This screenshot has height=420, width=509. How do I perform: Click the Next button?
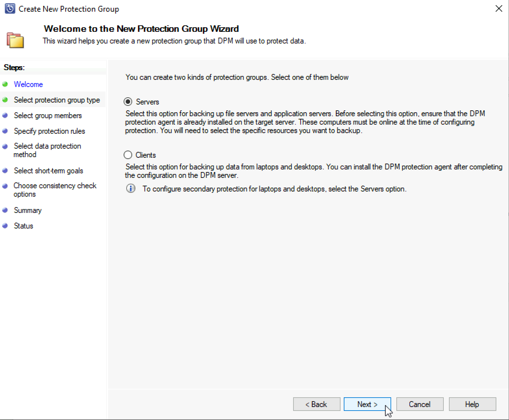pos(367,404)
